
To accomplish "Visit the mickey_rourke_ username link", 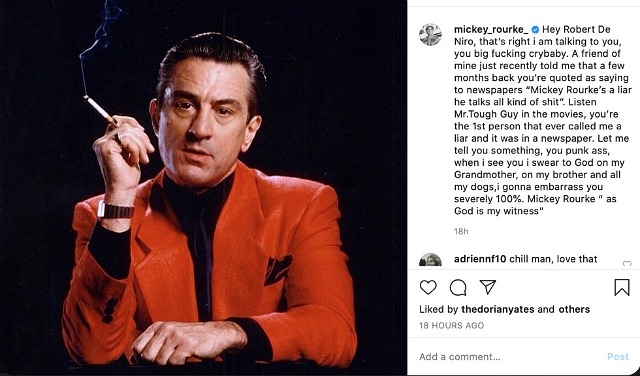I will pyautogui.click(x=491, y=29).
